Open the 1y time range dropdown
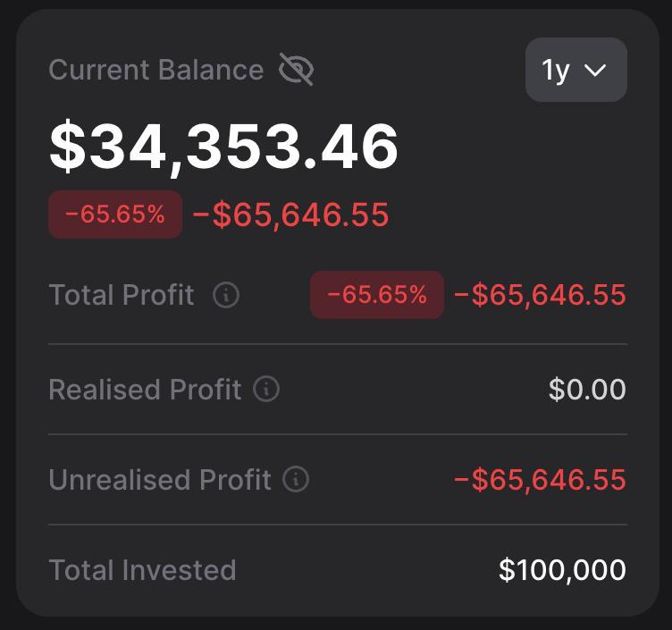The height and width of the screenshot is (630, 672). coord(576,70)
